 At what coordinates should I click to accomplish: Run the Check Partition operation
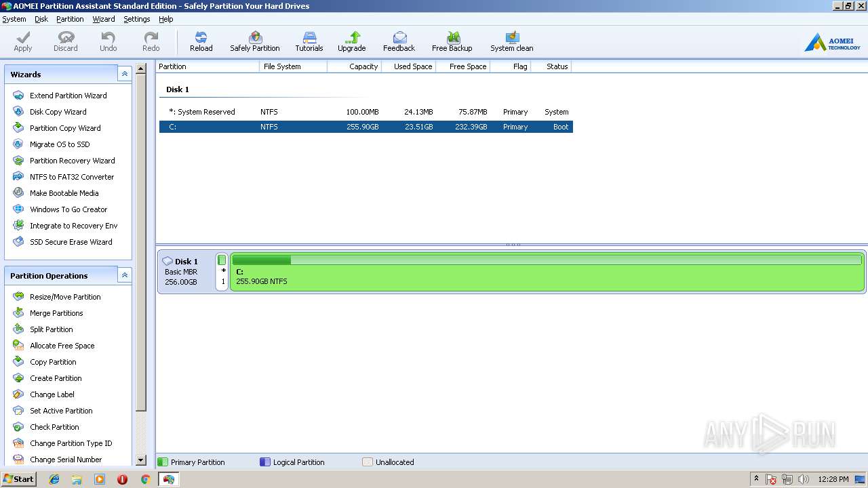pyautogui.click(x=54, y=427)
